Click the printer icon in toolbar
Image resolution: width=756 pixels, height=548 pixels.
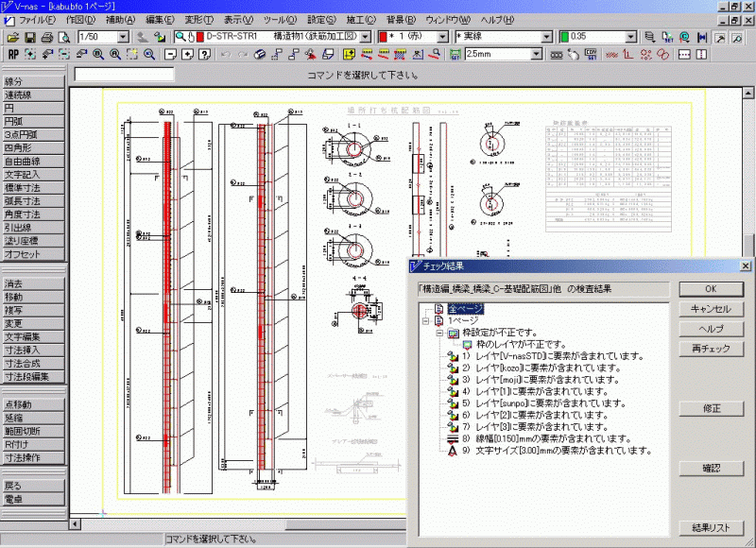46,37
